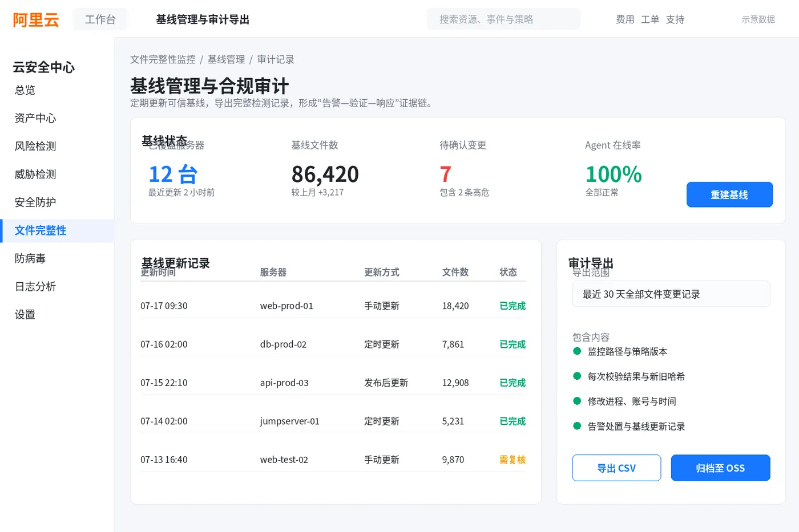Click the 导出 CSV button

(x=616, y=468)
